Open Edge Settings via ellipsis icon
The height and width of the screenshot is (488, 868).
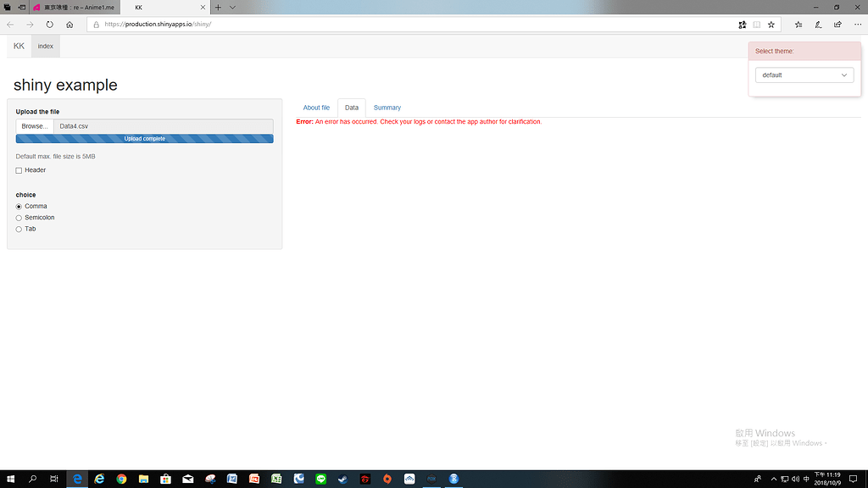(x=858, y=24)
